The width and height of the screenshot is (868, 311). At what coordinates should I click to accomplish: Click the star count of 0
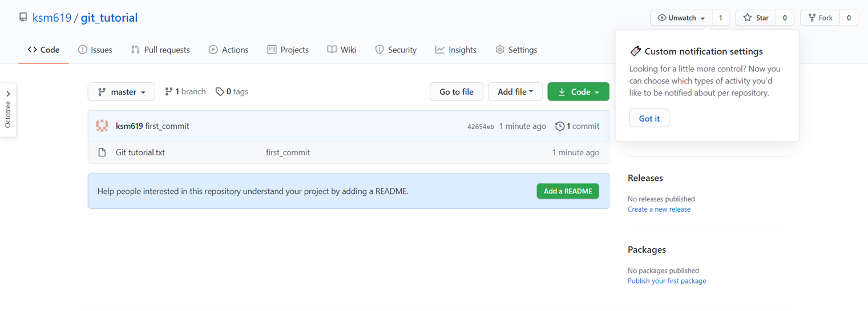785,18
